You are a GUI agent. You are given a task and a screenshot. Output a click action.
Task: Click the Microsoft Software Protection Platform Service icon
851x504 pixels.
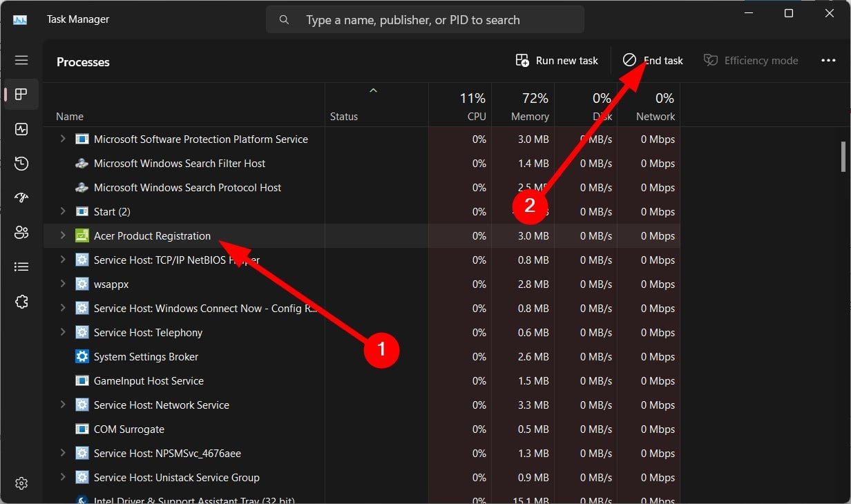pos(82,139)
